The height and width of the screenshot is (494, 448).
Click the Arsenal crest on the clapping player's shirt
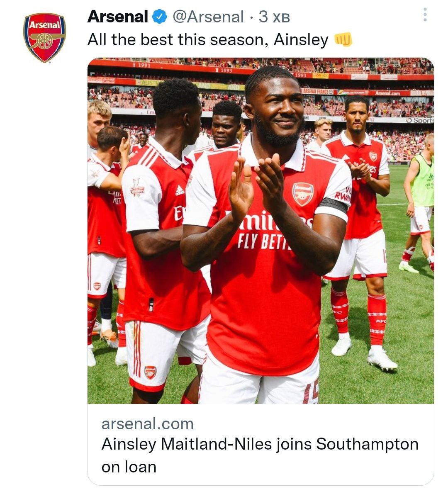pyautogui.click(x=303, y=194)
